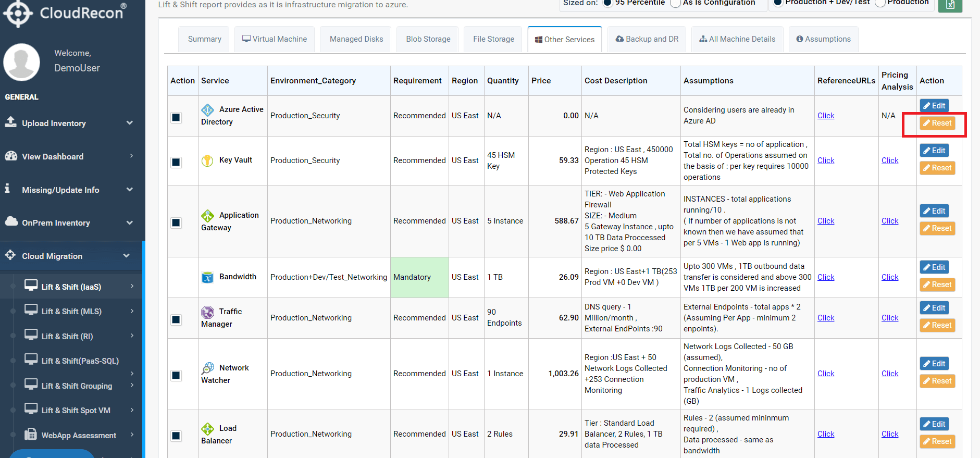Select the As Is Configuration radio button

[675, 3]
